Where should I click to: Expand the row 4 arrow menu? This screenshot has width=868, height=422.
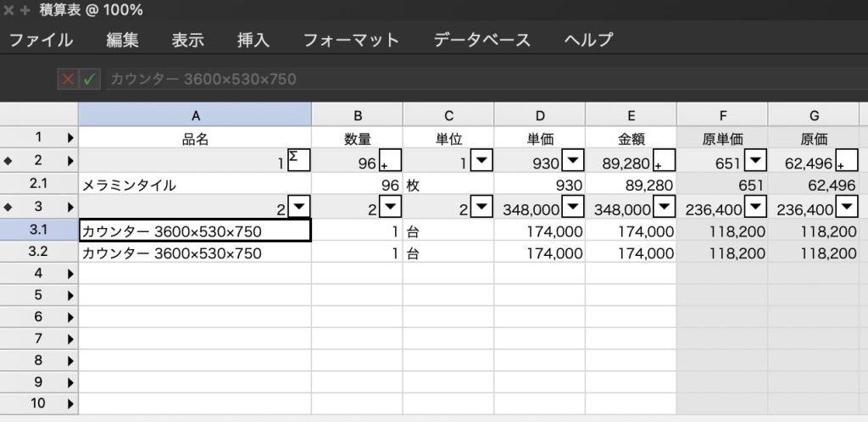pos(71,273)
